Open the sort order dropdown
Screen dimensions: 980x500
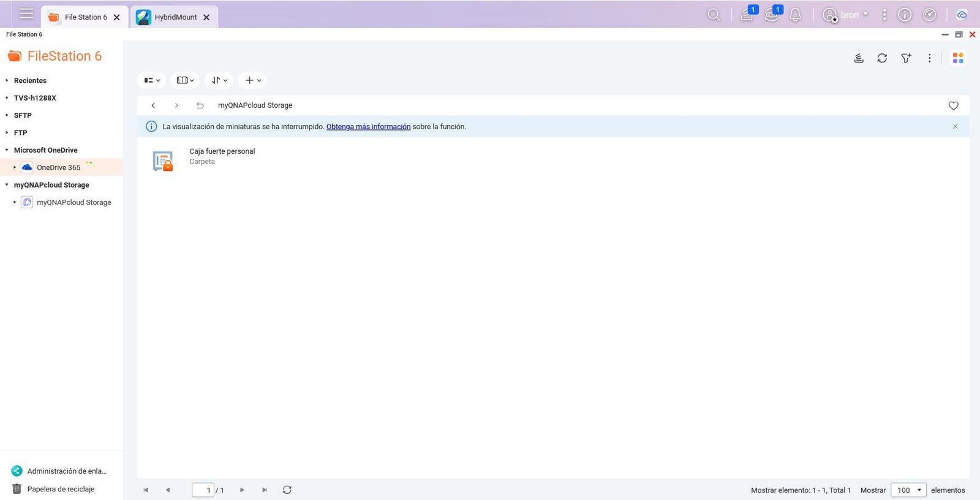[x=219, y=80]
